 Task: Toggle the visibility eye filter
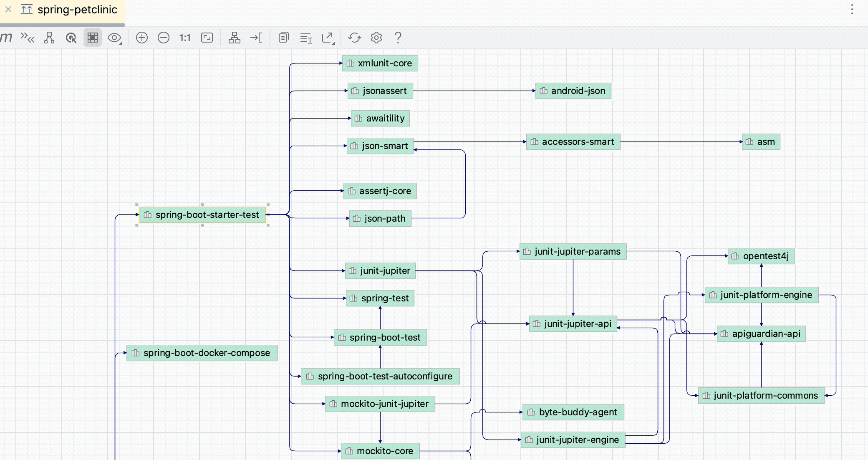(x=113, y=38)
